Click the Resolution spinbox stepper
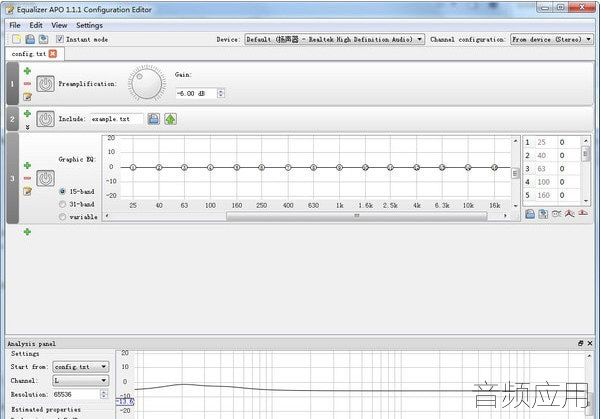 click(104, 394)
